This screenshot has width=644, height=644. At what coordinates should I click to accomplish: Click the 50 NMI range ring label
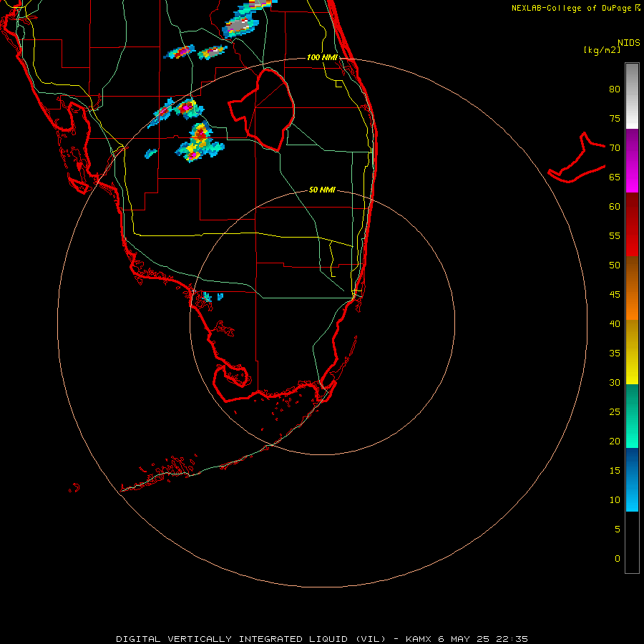point(322,190)
